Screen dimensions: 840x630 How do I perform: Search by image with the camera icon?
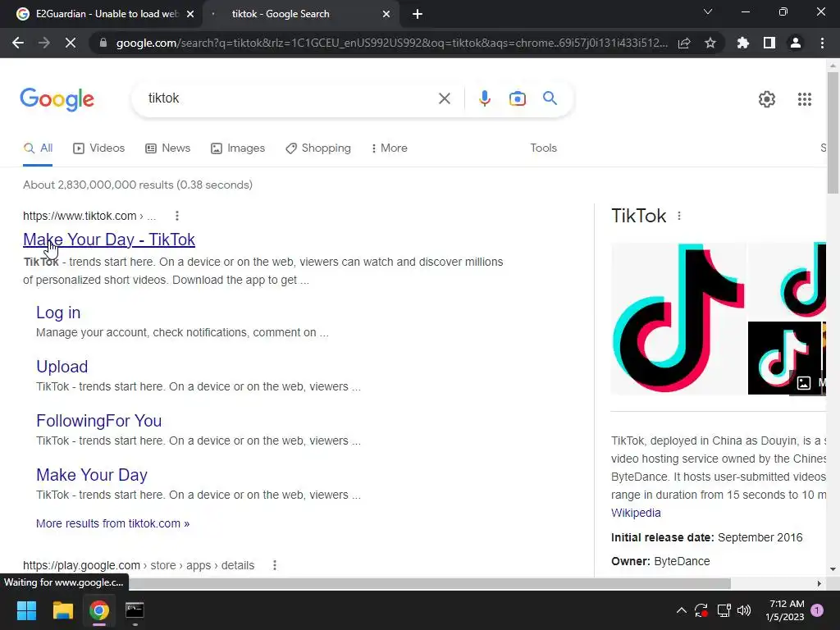517,98
